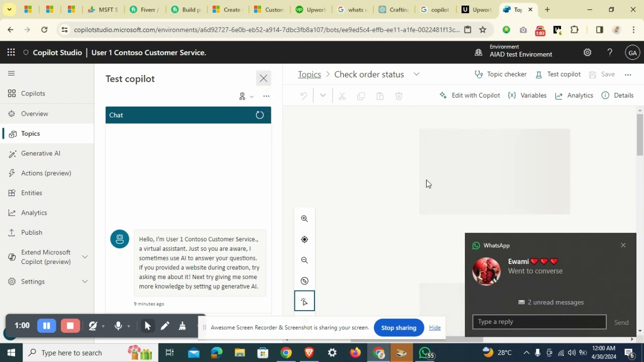Screen dimensions: 644x362
Task: Select the recorder pencil drawing tool
Action: [x=165, y=326]
